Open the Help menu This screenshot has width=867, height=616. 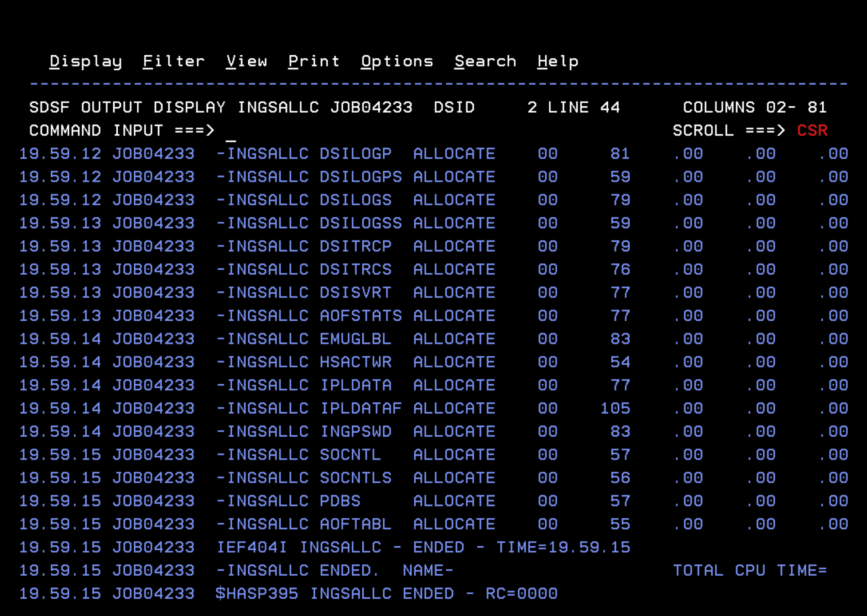coord(558,61)
